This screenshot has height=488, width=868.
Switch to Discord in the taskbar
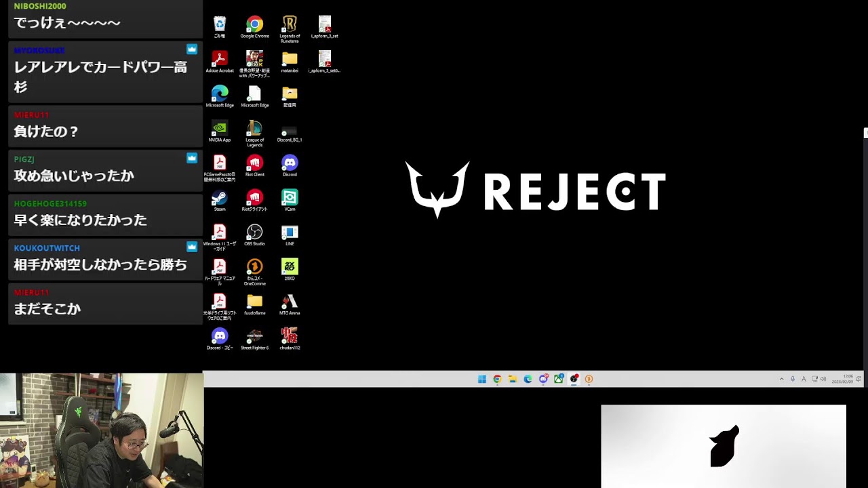tap(543, 379)
